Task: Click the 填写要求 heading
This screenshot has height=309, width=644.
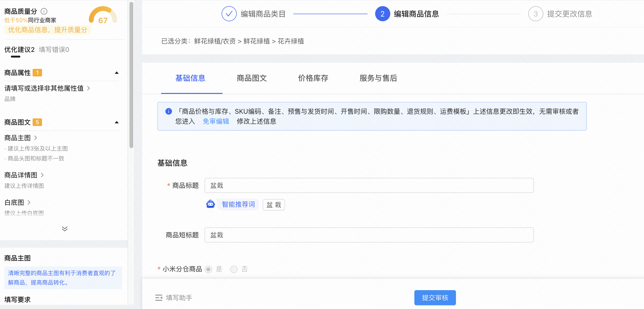Action: (17, 299)
